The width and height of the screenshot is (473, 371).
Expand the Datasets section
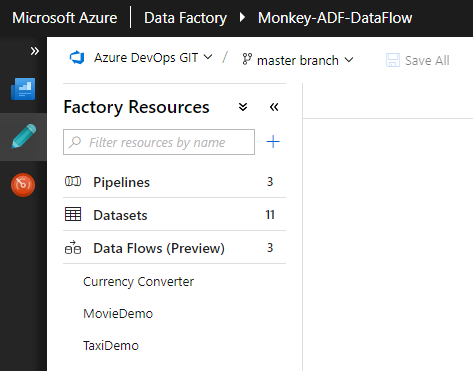pos(174,215)
